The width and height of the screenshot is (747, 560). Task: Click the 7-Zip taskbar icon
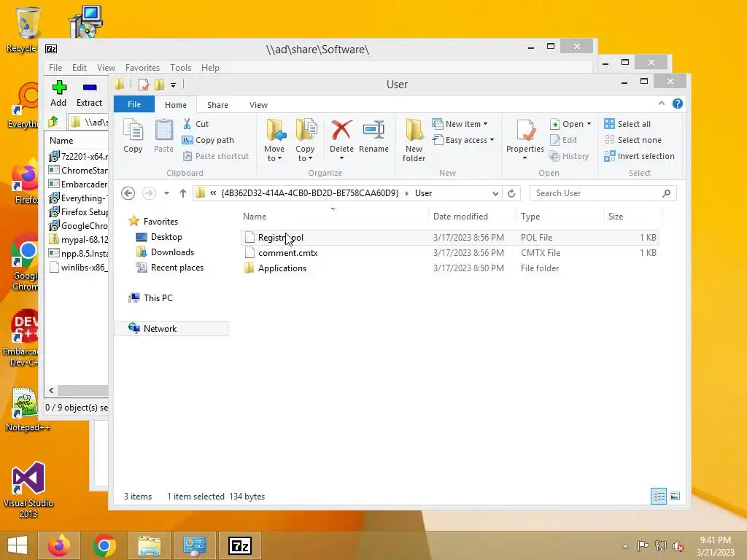[239, 545]
